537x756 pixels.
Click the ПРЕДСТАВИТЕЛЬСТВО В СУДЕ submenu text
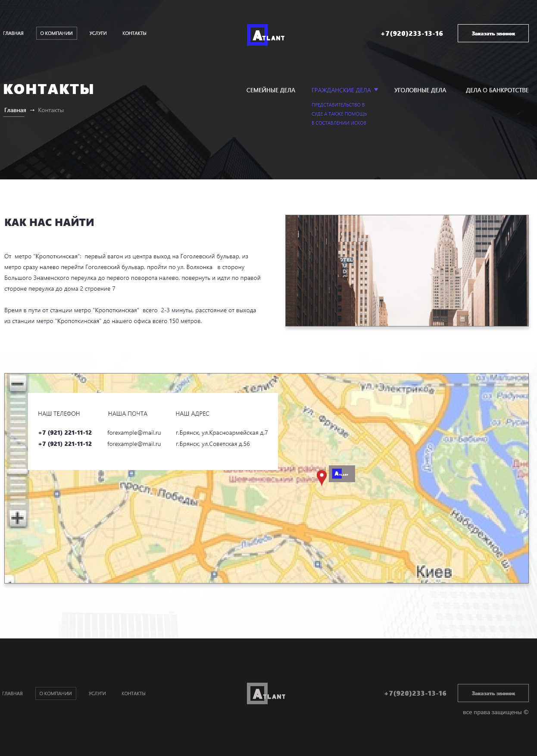[339, 114]
